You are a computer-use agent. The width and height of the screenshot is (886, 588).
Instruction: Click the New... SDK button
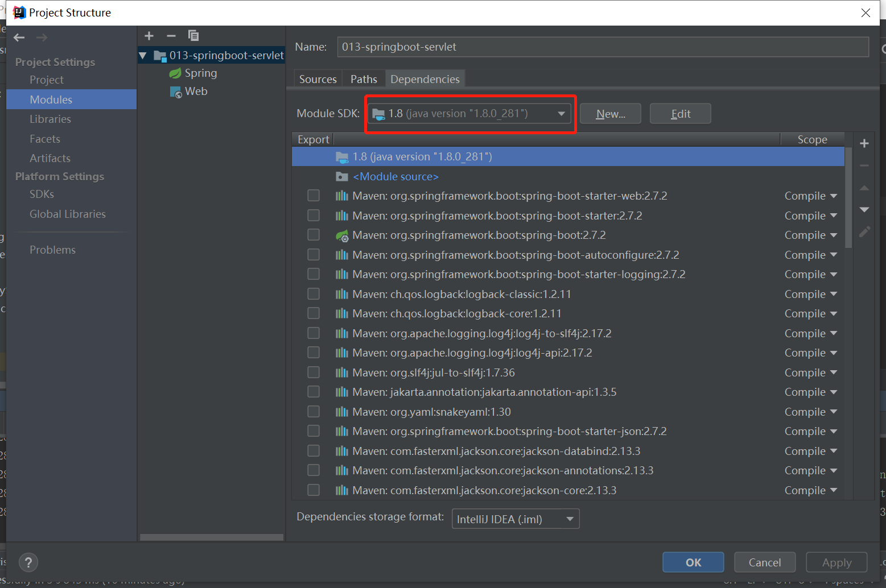click(611, 114)
